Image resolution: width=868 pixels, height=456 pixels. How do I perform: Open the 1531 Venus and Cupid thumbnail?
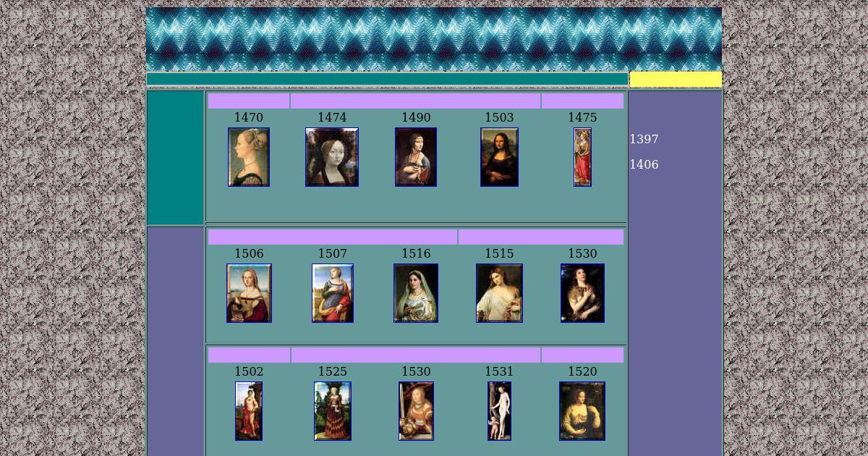click(x=499, y=411)
